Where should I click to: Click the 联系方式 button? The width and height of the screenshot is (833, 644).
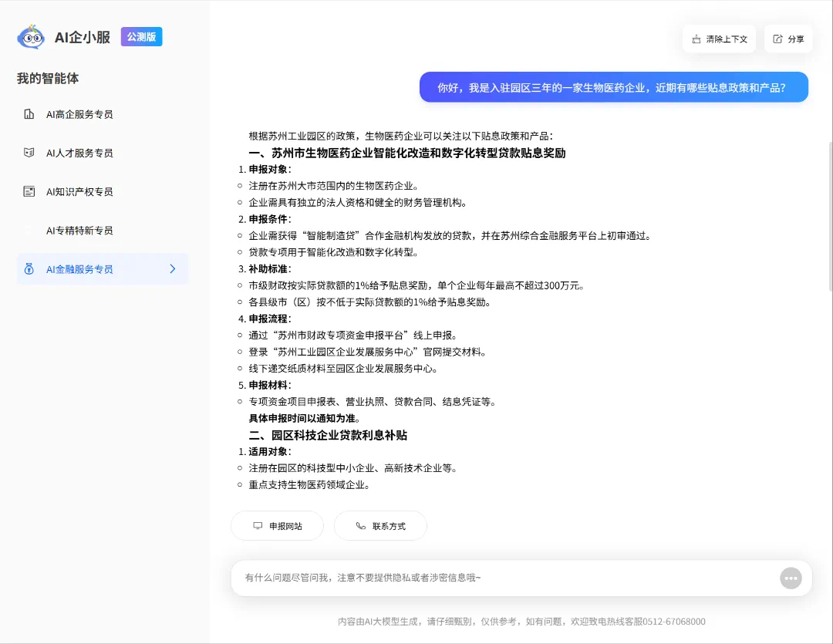point(380,526)
